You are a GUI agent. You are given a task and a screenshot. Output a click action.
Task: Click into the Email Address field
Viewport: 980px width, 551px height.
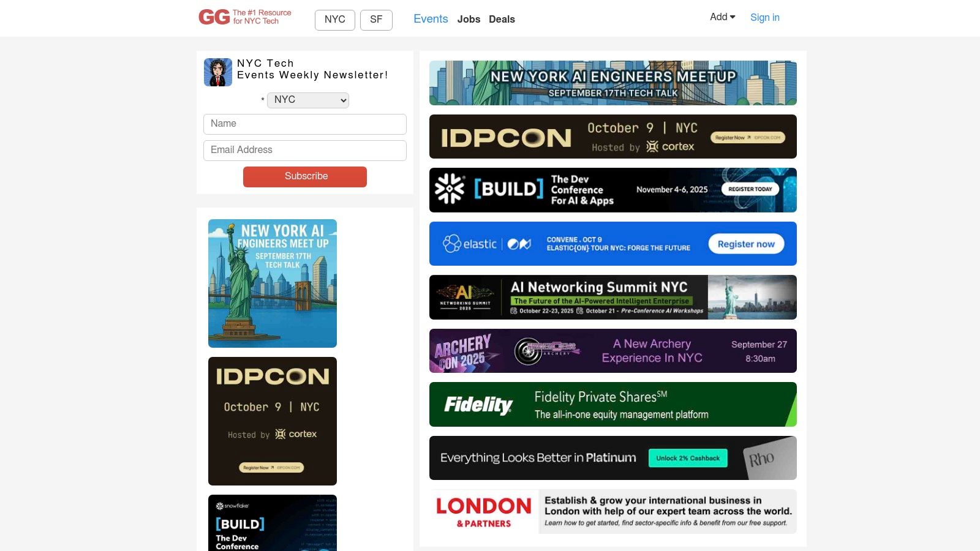click(x=305, y=150)
